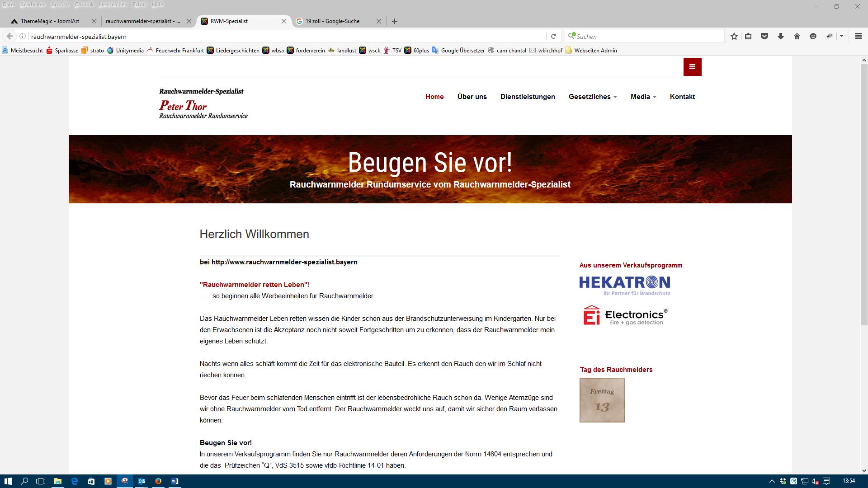Click the Firefox home icon
The width and height of the screenshot is (868, 488).
797,37
